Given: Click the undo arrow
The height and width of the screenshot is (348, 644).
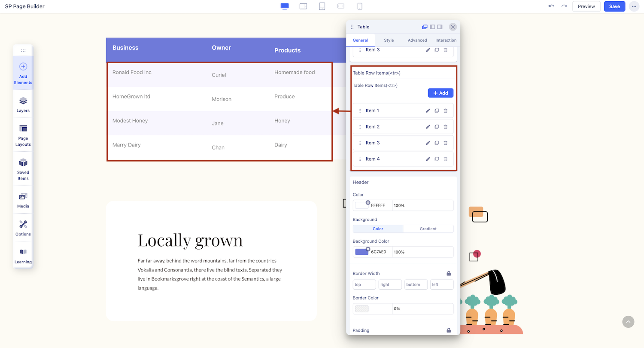Looking at the screenshot, I should 551,6.
